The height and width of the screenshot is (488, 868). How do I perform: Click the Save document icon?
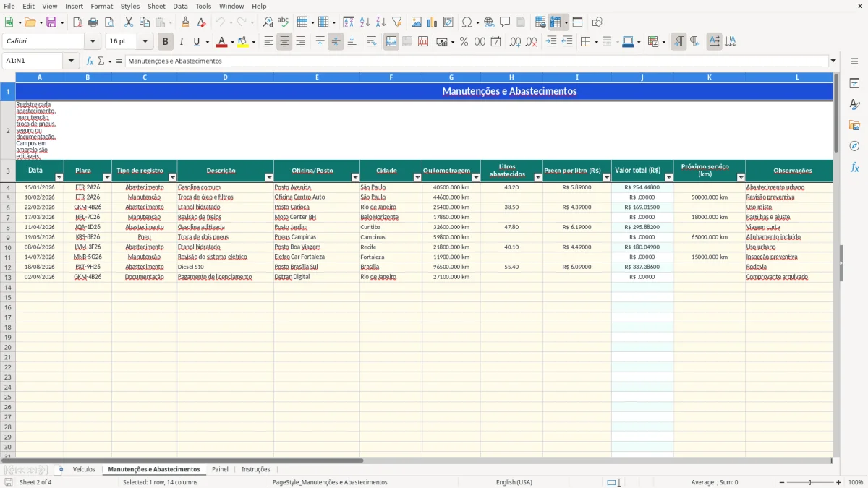51,22
